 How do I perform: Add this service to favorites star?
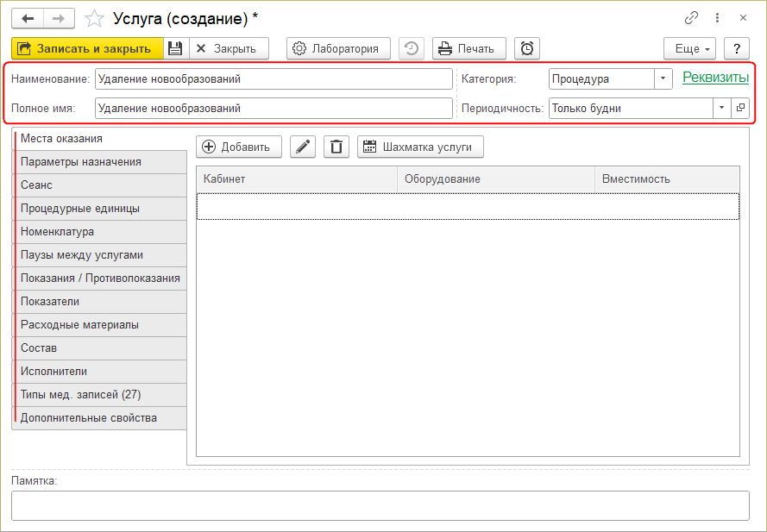pyautogui.click(x=96, y=18)
